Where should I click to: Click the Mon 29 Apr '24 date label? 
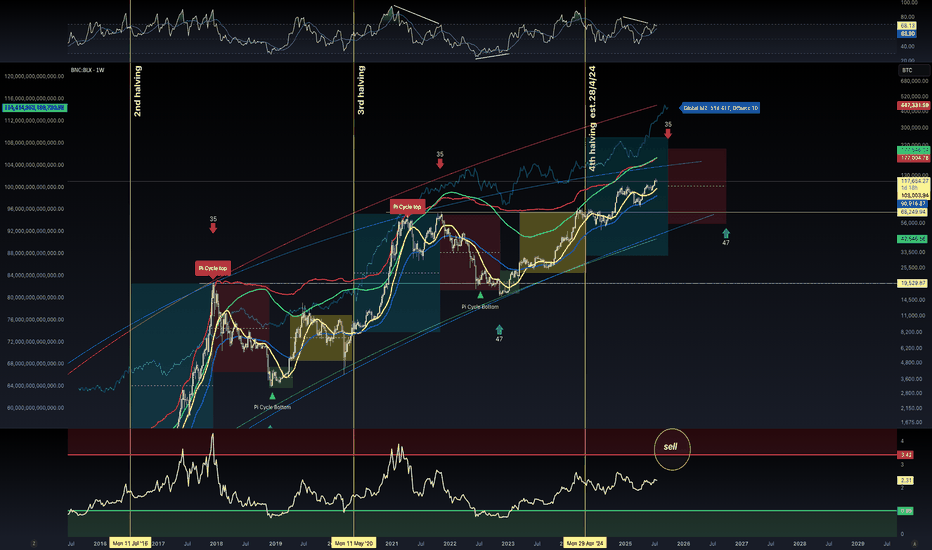tap(585, 543)
